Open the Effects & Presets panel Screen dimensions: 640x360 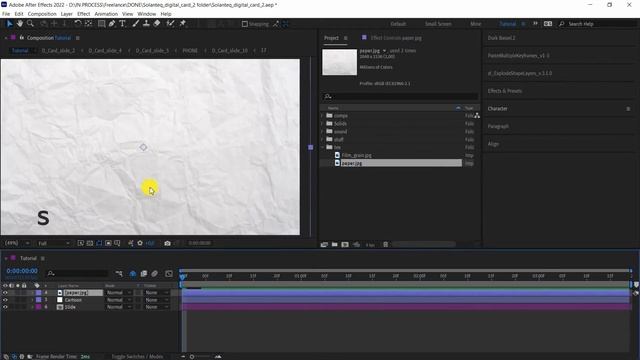[x=504, y=91]
